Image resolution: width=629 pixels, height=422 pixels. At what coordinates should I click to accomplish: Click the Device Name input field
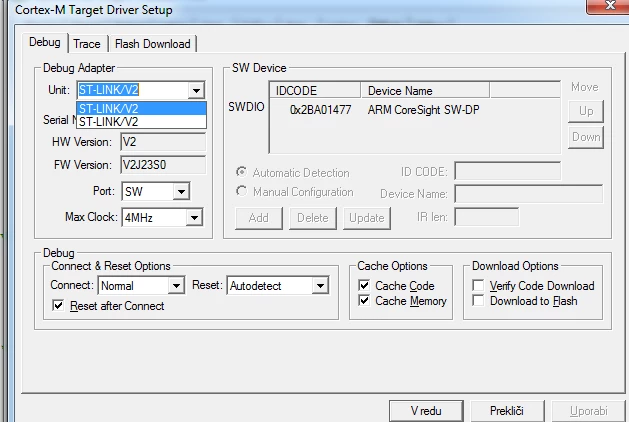(528, 194)
